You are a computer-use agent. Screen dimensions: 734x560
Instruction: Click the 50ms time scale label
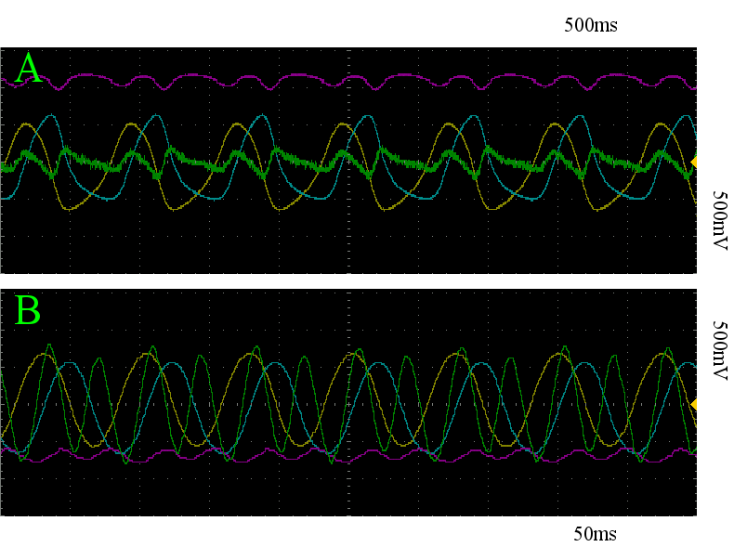click(x=595, y=534)
